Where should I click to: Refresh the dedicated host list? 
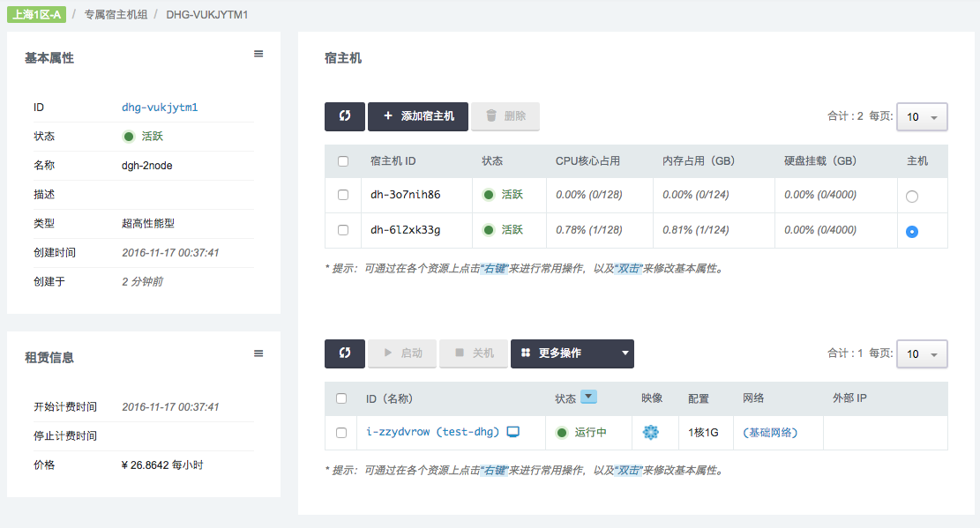coord(344,116)
